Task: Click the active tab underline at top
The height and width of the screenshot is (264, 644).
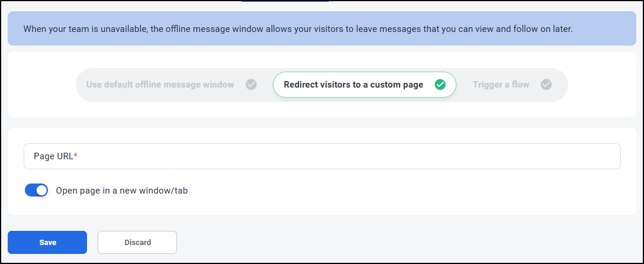Action: 285,1
